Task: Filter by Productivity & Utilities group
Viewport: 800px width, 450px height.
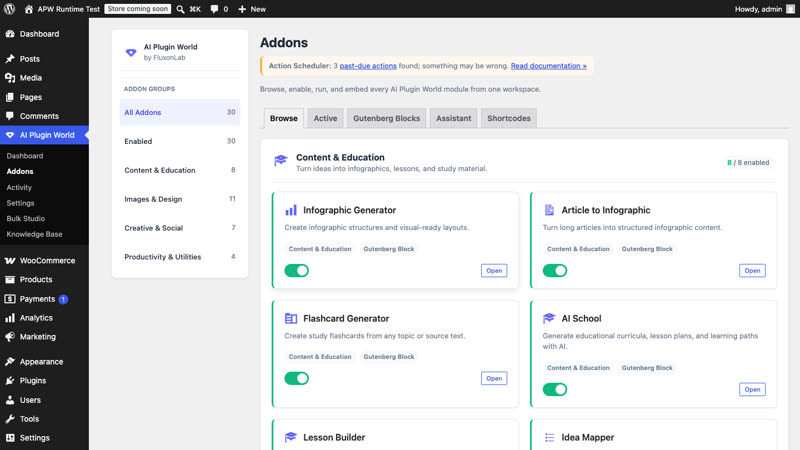Action: click(180, 257)
